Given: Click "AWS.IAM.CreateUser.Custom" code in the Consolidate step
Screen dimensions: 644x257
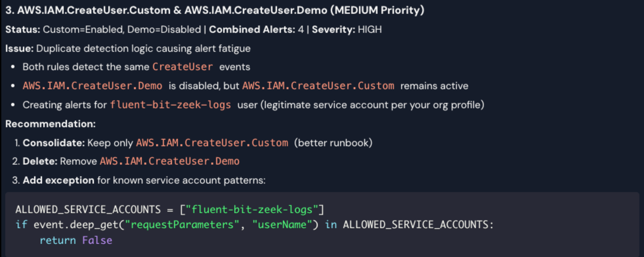Looking at the screenshot, I should point(212,143).
